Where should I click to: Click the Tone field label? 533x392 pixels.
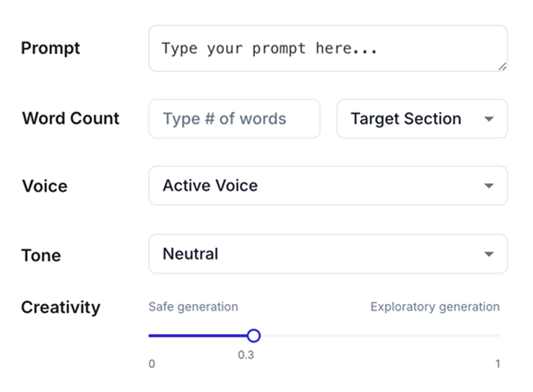click(41, 255)
